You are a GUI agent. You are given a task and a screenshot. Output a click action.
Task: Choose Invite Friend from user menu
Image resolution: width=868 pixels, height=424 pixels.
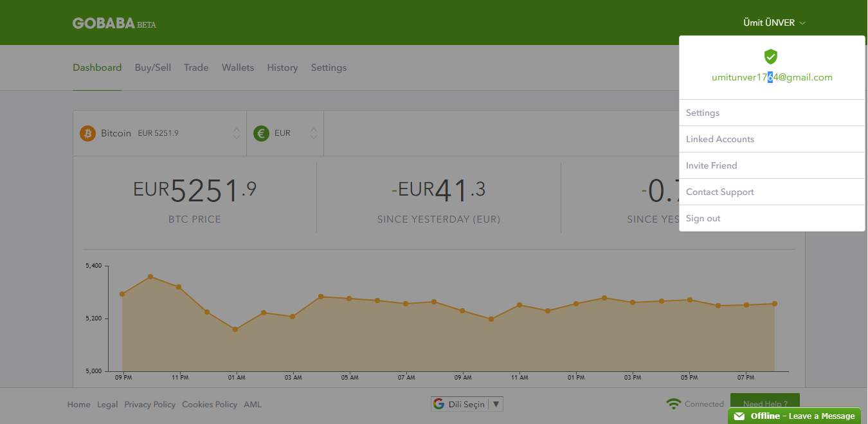click(x=772, y=165)
